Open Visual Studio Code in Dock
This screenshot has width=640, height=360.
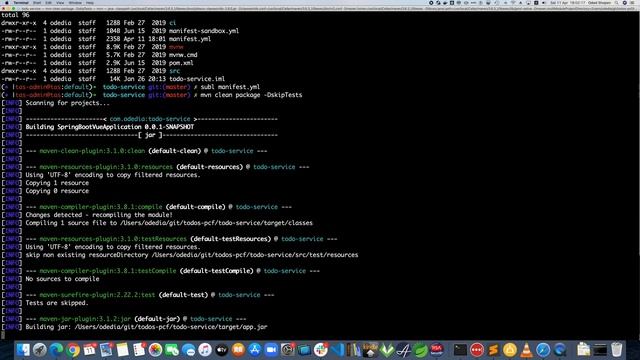(x=338, y=349)
